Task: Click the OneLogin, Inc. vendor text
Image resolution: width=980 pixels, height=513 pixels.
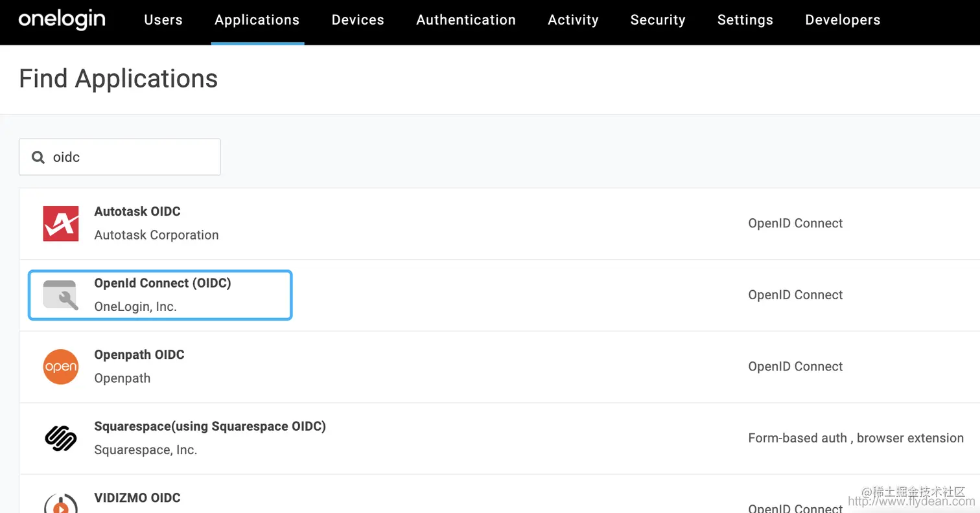Action: pyautogui.click(x=135, y=307)
